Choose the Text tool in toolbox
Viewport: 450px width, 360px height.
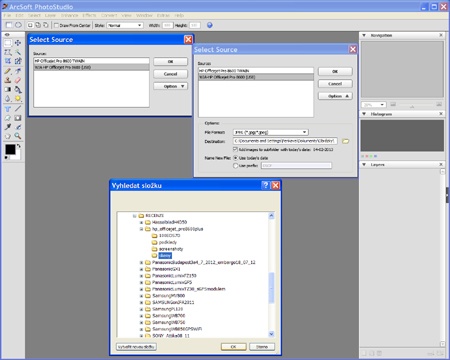(x=8, y=109)
